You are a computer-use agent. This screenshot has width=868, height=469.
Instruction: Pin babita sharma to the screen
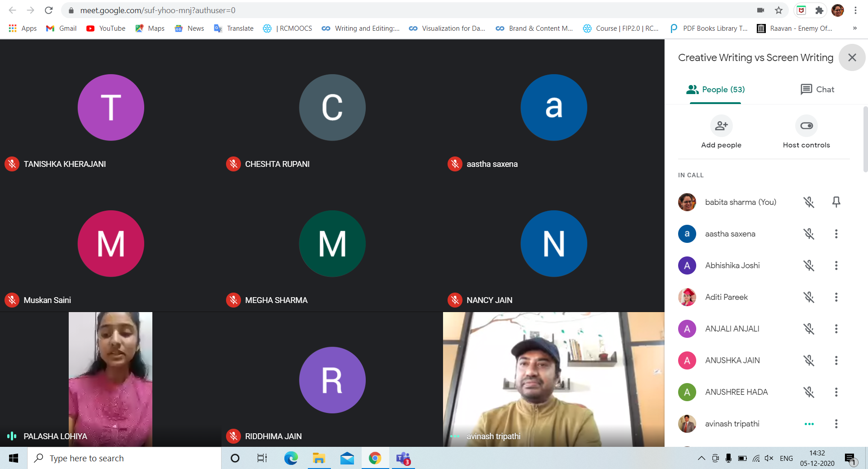(x=836, y=202)
